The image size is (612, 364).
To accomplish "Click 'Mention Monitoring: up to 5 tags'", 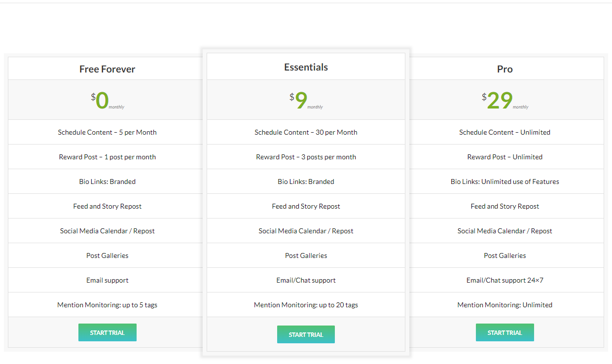I will click(x=107, y=305).
